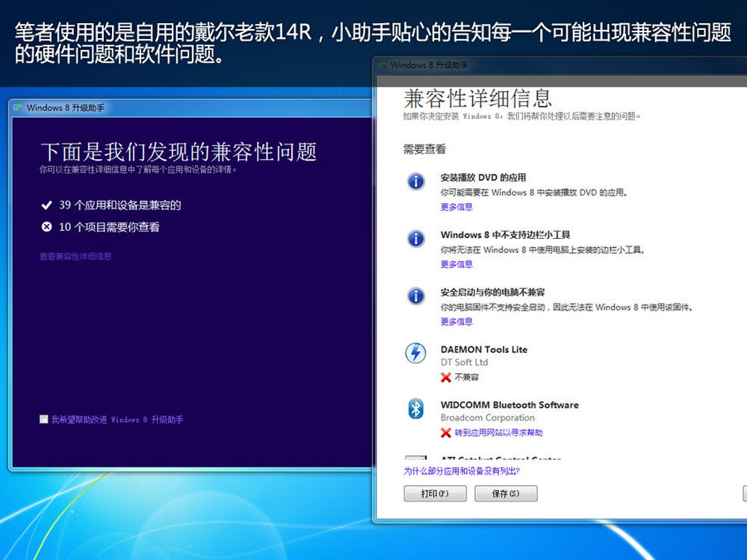
Task: Click the red X beside 不兼容
Action: coord(446,378)
